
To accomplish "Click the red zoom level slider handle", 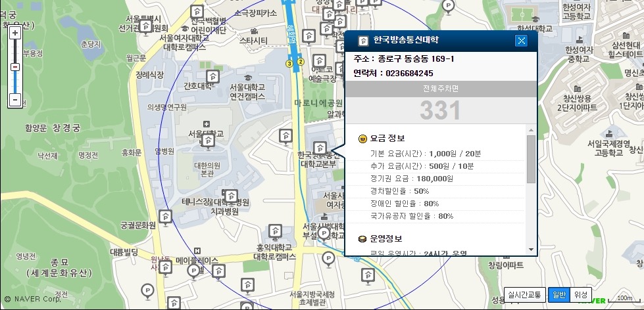I will pyautogui.click(x=15, y=66).
